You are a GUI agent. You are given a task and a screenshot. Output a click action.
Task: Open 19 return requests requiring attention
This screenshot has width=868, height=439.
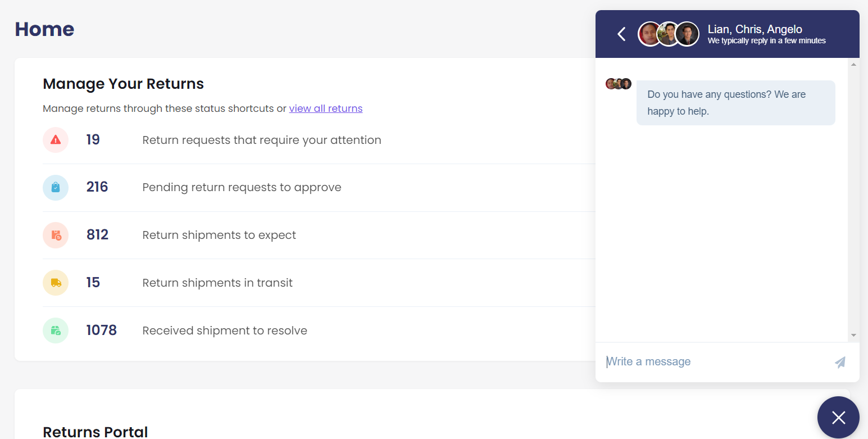click(319, 140)
